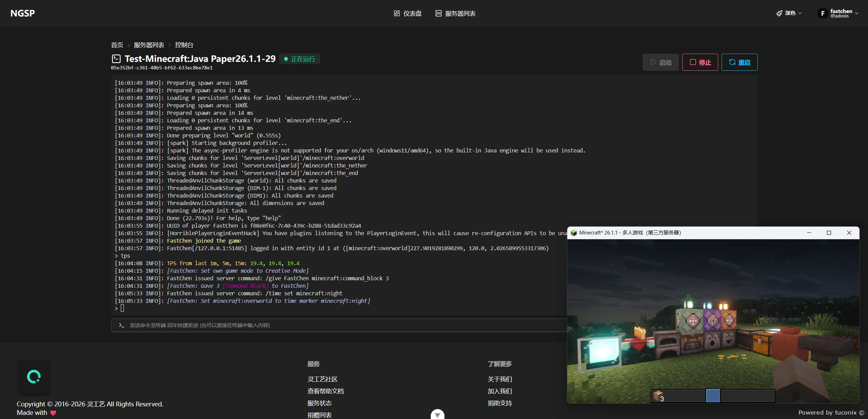
Task: Click the teal logo icon in footer
Action: pyautogui.click(x=34, y=377)
